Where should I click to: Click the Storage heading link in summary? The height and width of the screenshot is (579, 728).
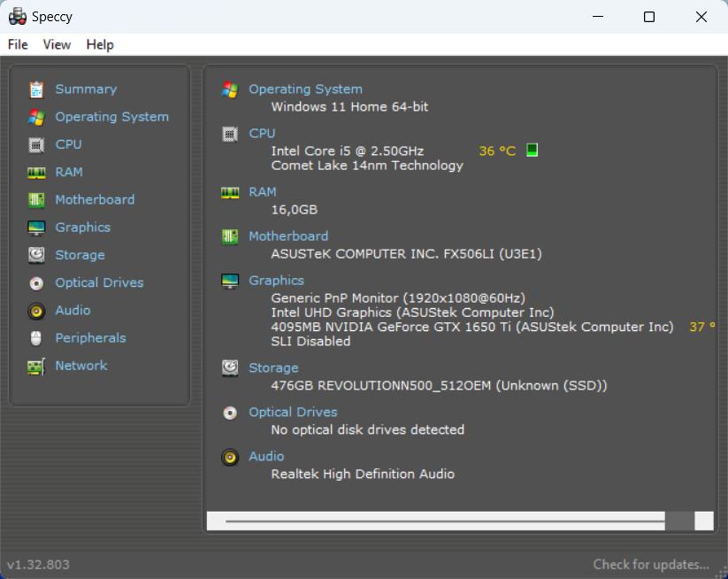coord(273,368)
